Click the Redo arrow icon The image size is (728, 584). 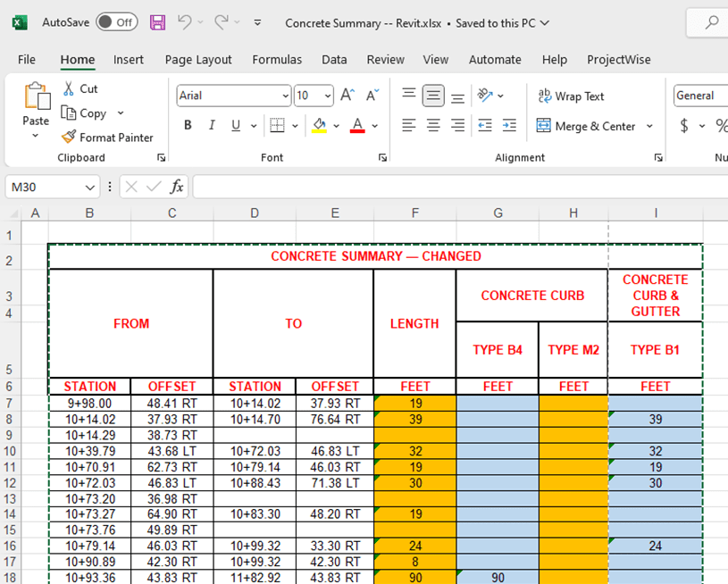(222, 21)
